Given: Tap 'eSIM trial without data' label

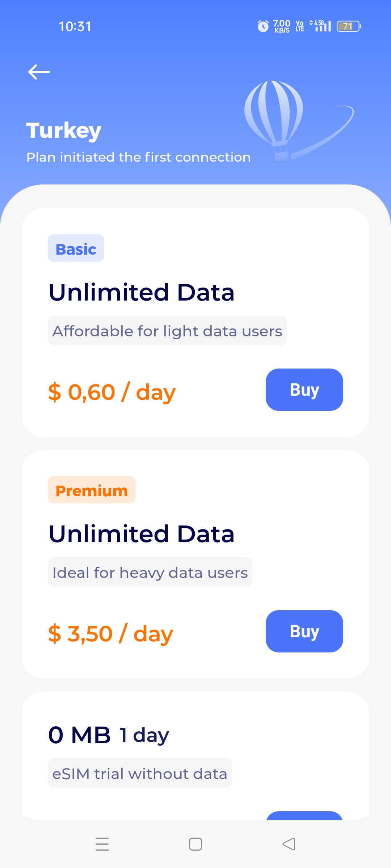Looking at the screenshot, I should tap(140, 773).
